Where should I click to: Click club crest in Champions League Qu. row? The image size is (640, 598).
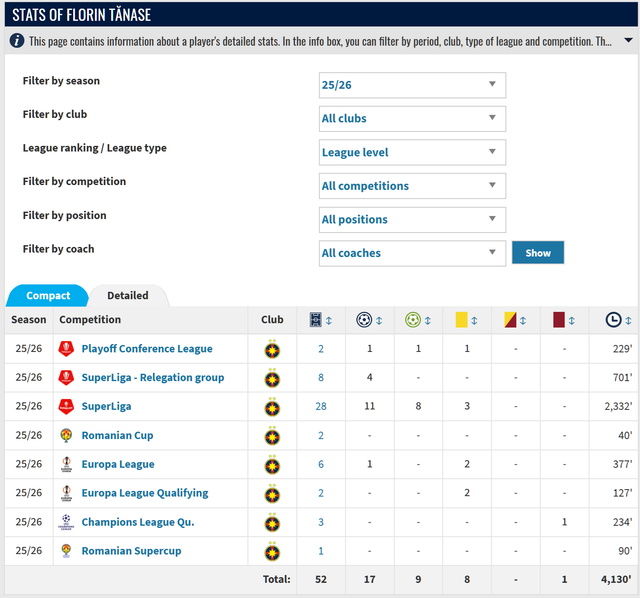click(x=272, y=522)
